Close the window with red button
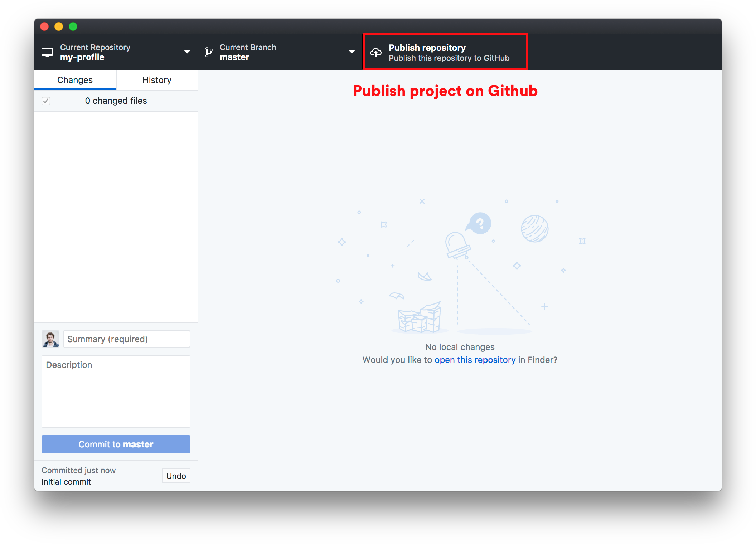Image resolution: width=756 pixels, height=544 pixels. [44, 26]
